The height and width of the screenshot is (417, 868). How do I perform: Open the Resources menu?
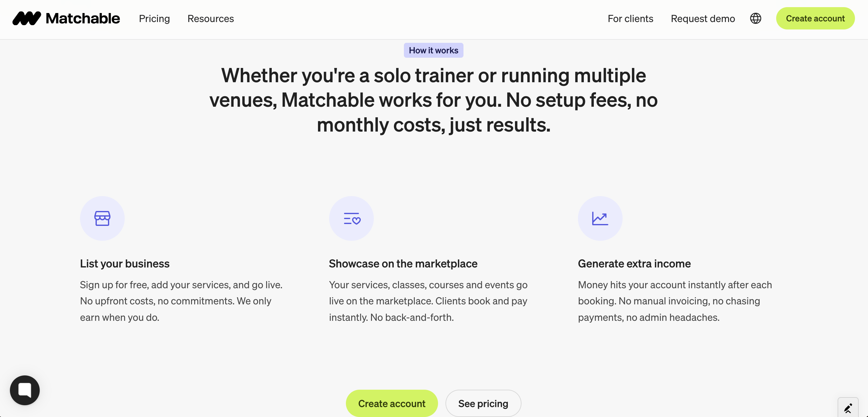coord(211,19)
